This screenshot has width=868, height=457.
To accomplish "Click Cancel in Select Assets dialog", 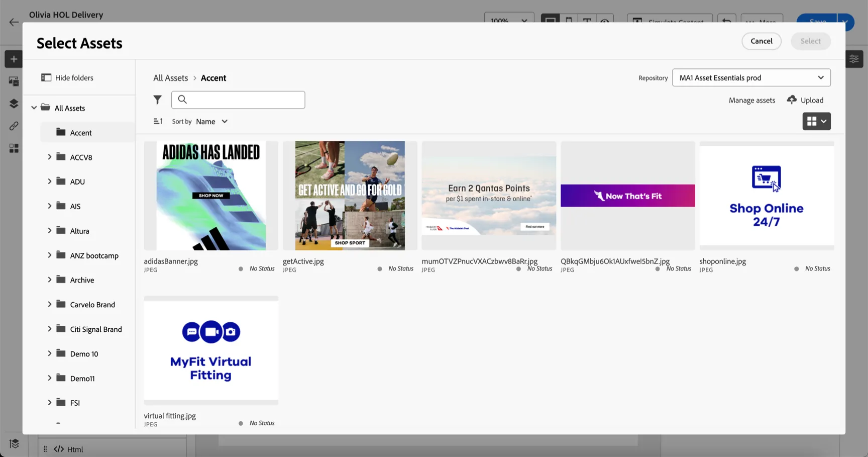I will click(761, 41).
